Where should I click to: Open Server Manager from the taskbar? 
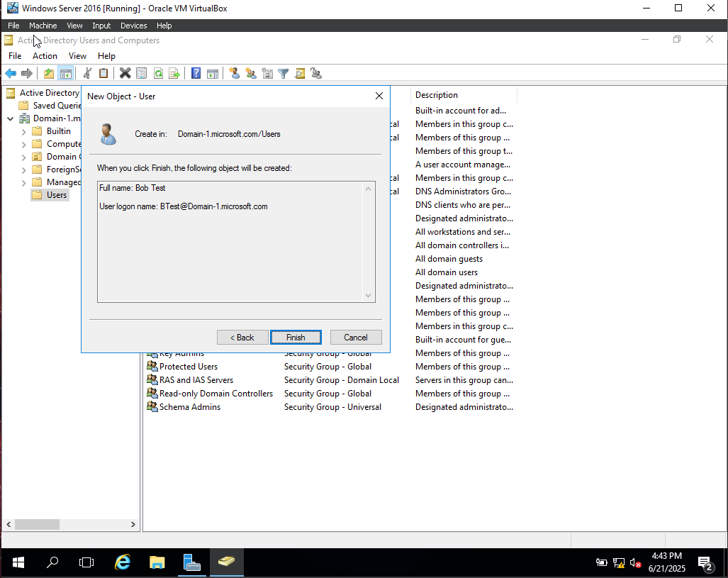pyautogui.click(x=192, y=562)
